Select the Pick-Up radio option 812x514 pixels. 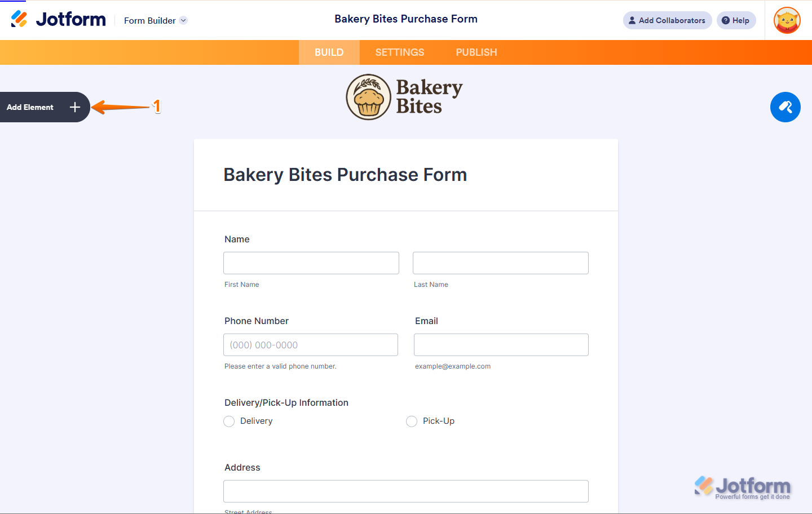pos(412,422)
